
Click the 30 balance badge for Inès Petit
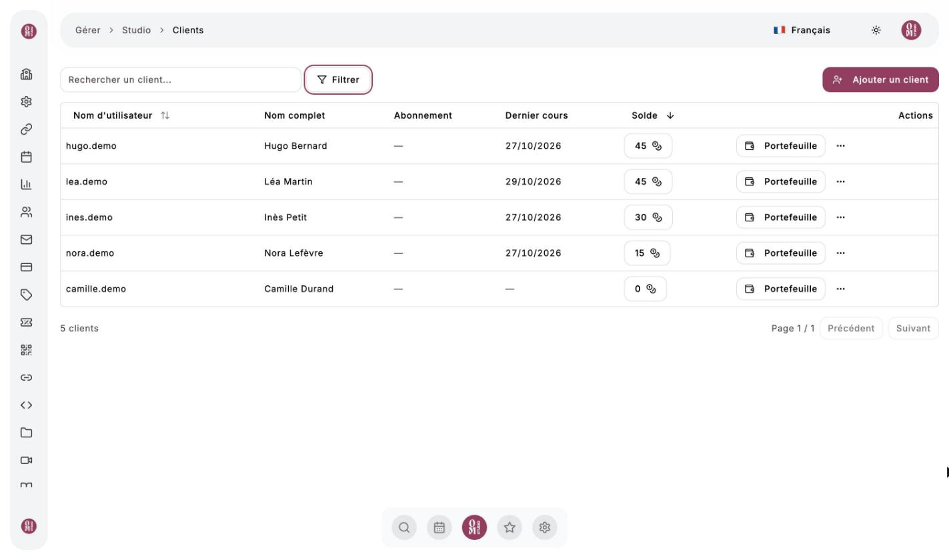pyautogui.click(x=648, y=217)
